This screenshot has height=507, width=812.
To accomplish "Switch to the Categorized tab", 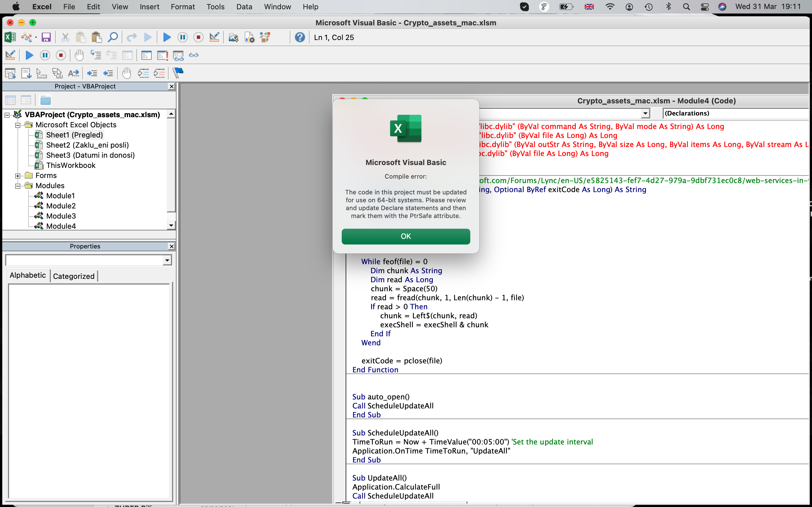I will click(x=74, y=276).
